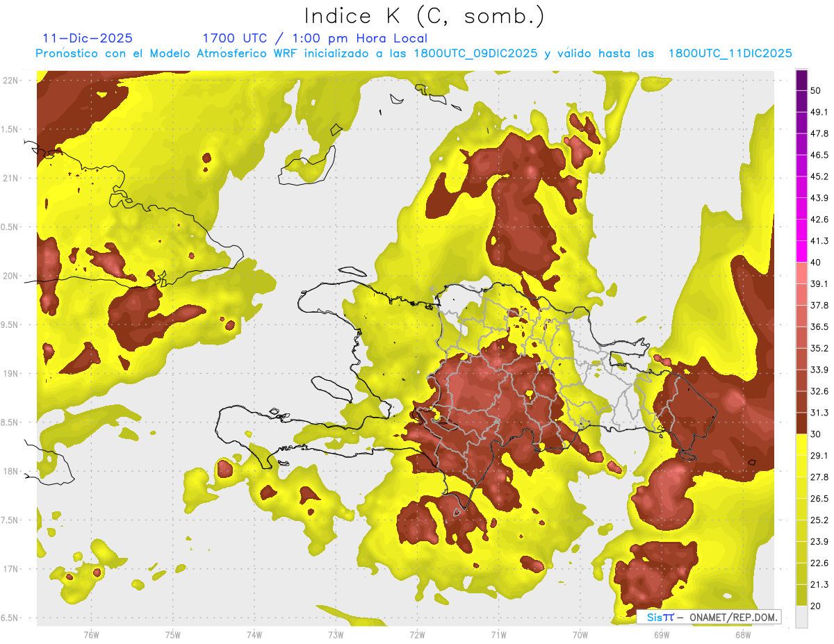This screenshot has height=644, width=834.
Task: Pick the color scale value 33.9
Action: point(819,370)
